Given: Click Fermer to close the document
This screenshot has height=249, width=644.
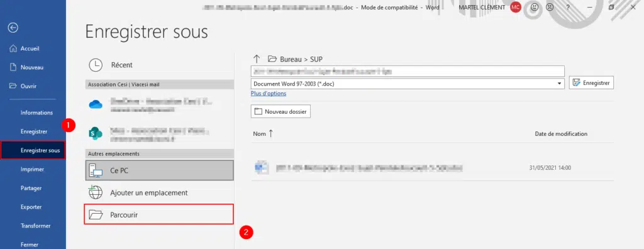Looking at the screenshot, I should (29, 245).
